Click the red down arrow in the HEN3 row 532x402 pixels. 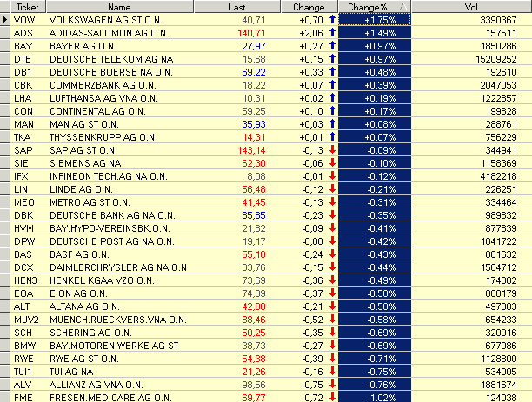332,280
